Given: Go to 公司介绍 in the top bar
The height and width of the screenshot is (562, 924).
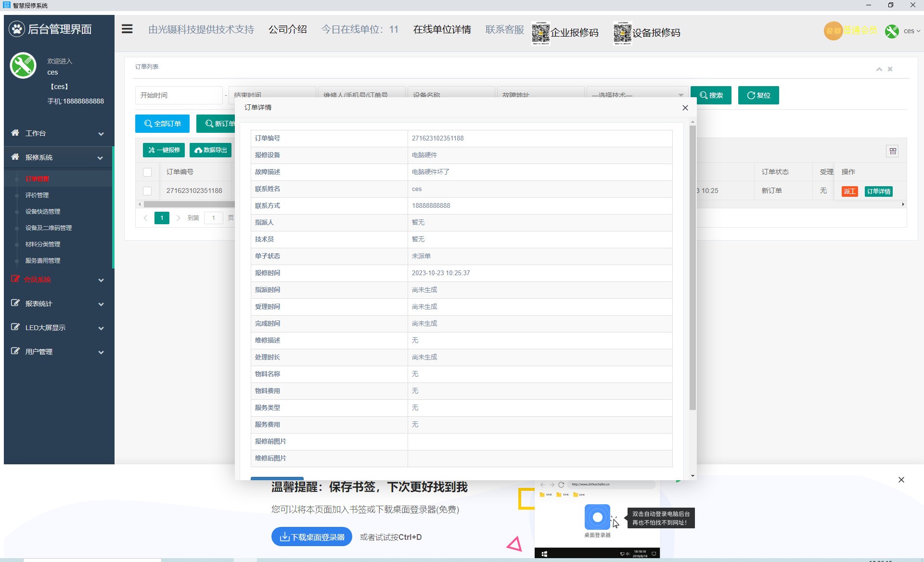Looking at the screenshot, I should tap(287, 29).
